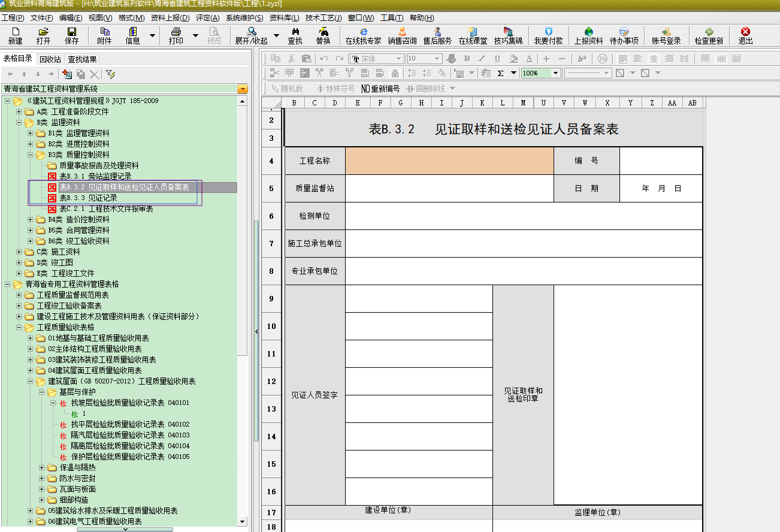This screenshot has width=780, height=532.
Task: Click the 新建 (New) toolbar icon
Action: 15,36
